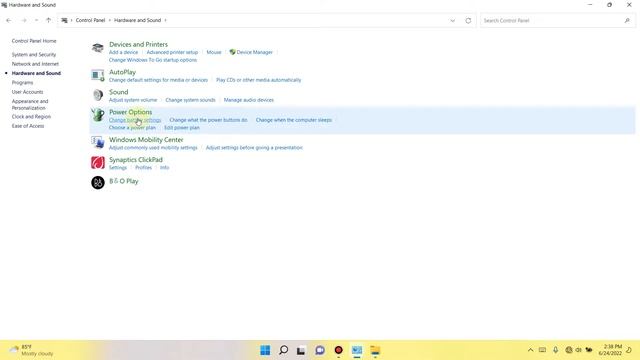
Task: Click the Hardware and Sound breadcrumb
Action: point(138,20)
